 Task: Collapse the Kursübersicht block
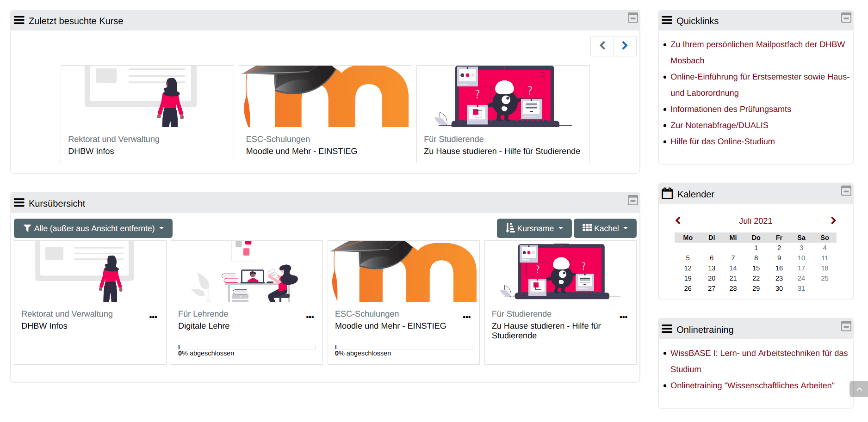pyautogui.click(x=632, y=200)
